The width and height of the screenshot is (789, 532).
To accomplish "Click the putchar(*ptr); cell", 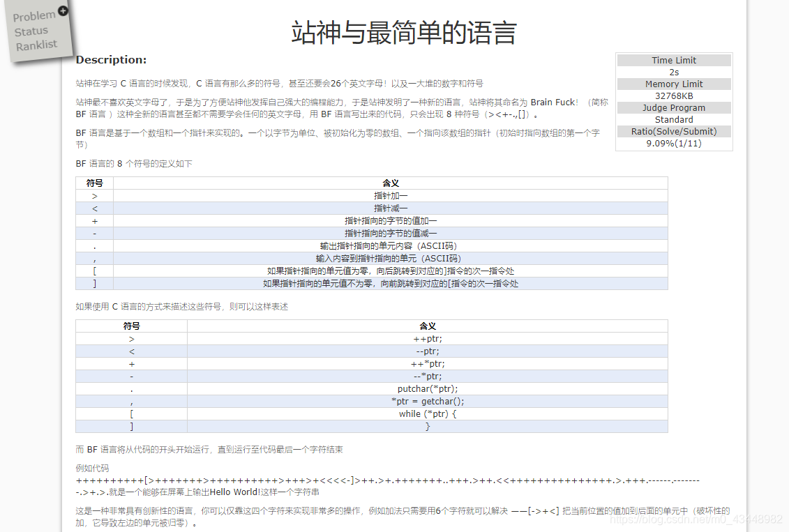I will (427, 388).
